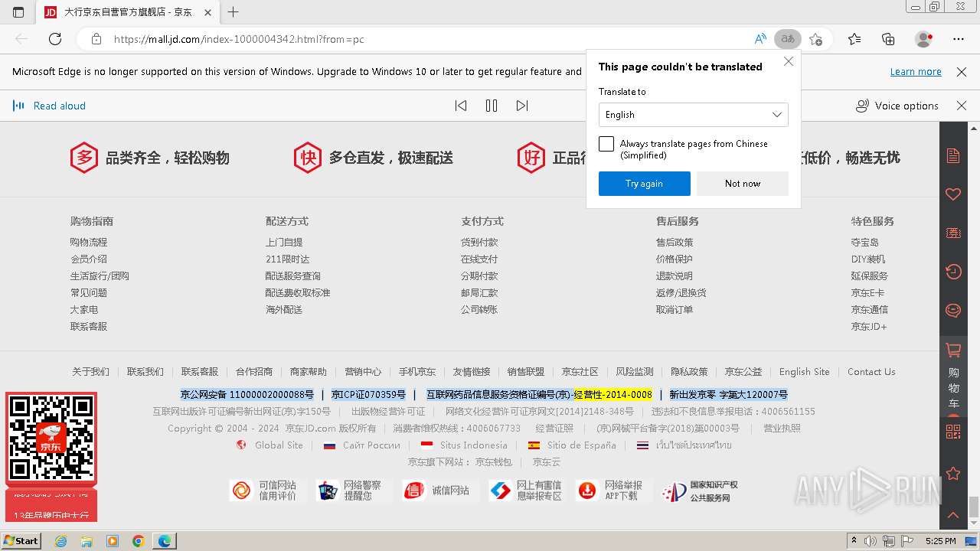Open File Explorer from taskbar
Viewport: 980px width, 551px height.
[x=87, y=541]
